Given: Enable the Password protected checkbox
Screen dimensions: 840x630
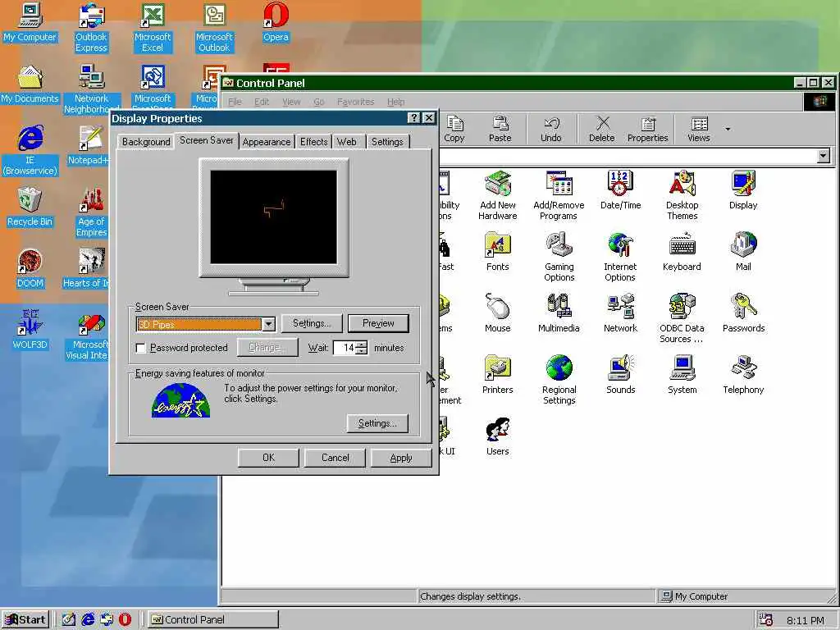Looking at the screenshot, I should 140,348.
